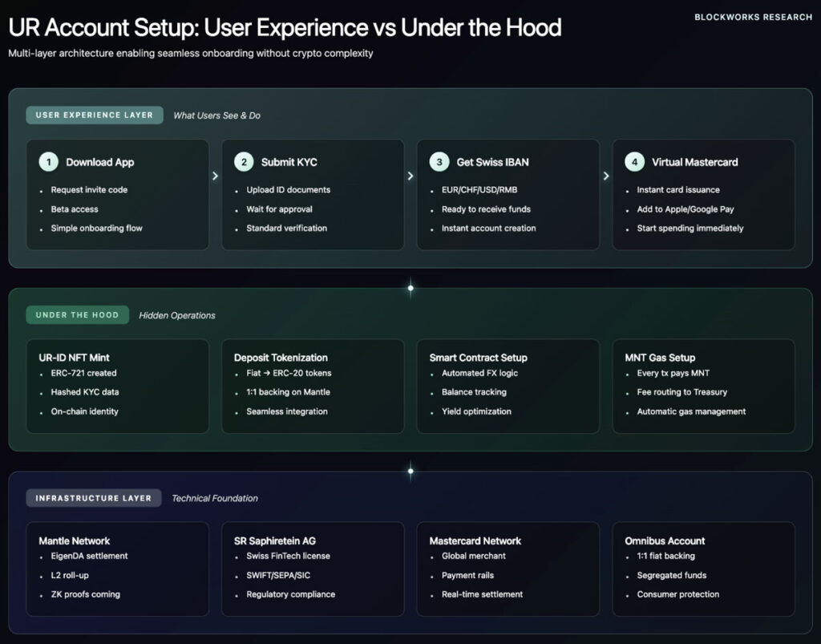Click 'Fee routing to Treasury' bullet
Screen dimensions: 821x644
tap(682, 391)
